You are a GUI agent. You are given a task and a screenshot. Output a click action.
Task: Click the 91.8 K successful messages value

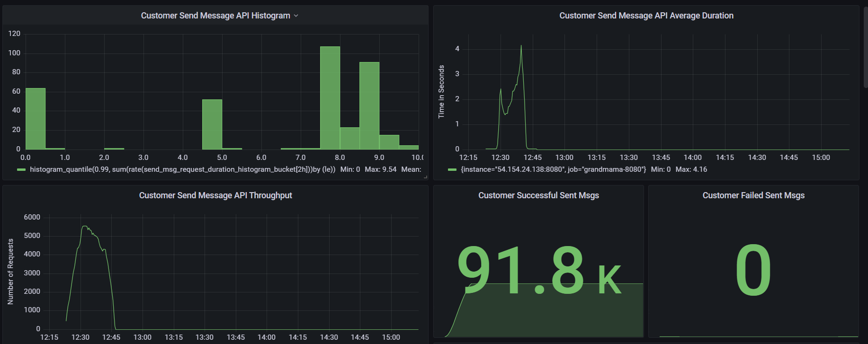(x=538, y=270)
